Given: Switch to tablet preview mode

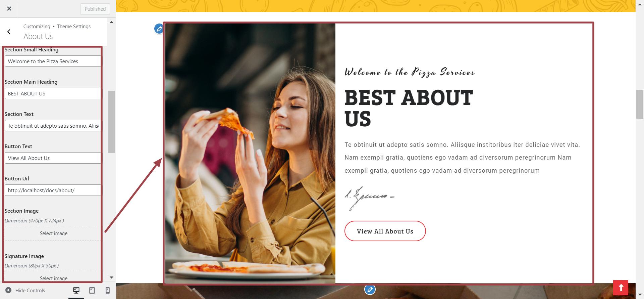Looking at the screenshot, I should [x=92, y=290].
